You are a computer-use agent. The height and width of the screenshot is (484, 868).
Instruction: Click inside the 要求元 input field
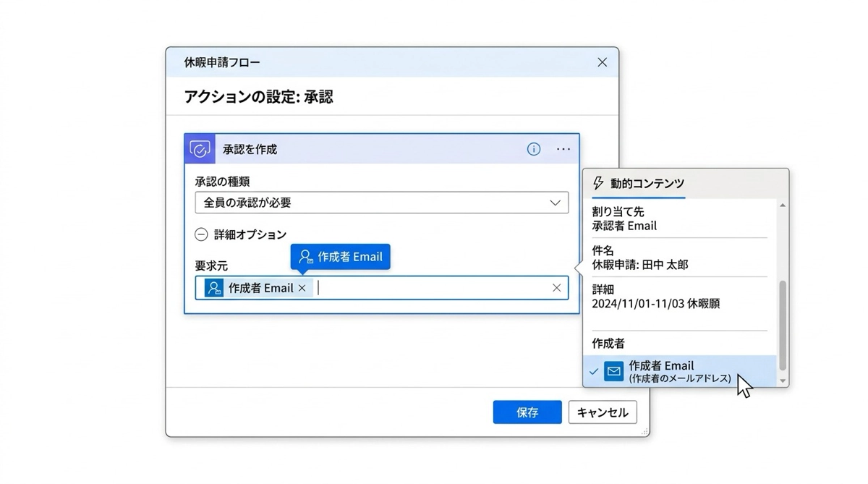(x=434, y=288)
